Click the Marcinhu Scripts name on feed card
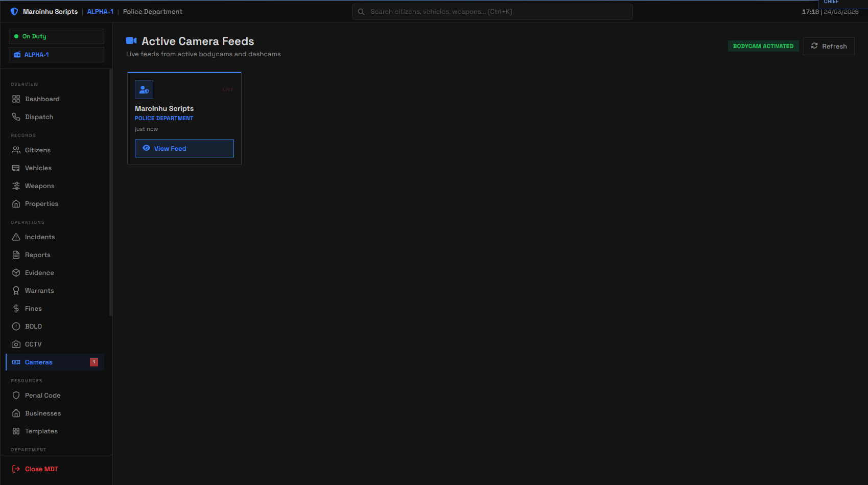This screenshot has width=868, height=485. (x=164, y=109)
